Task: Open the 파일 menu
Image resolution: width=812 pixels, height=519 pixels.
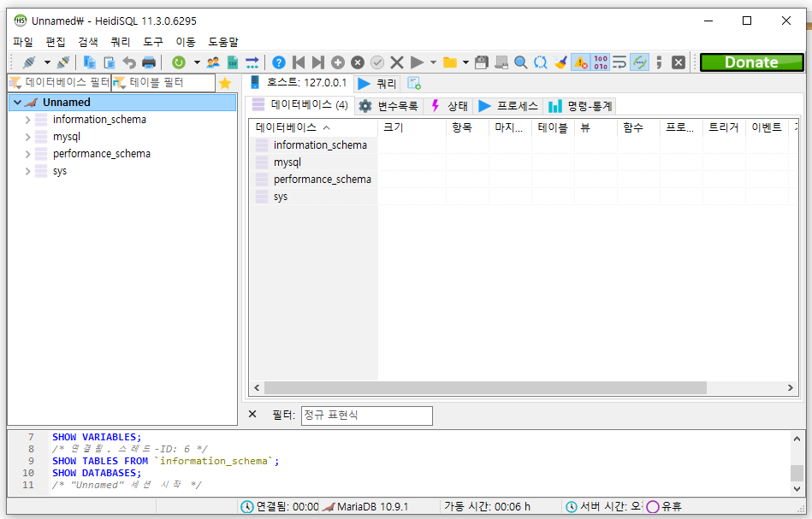Action: point(23,41)
